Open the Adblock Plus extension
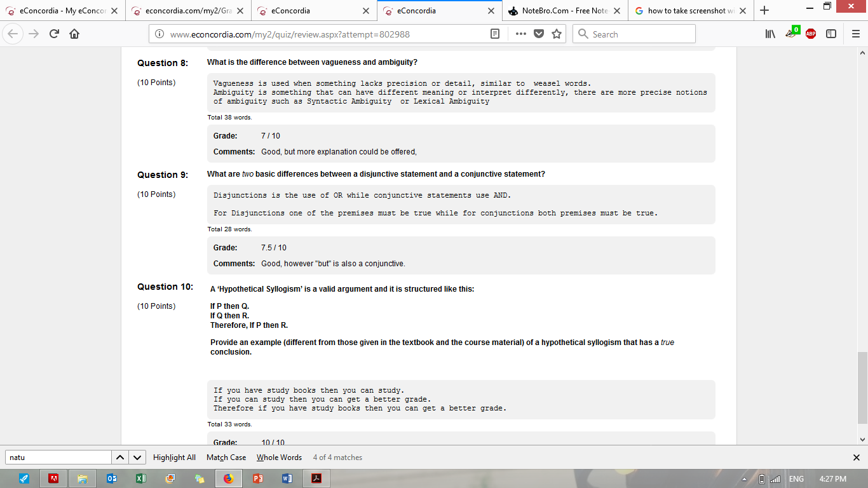The width and height of the screenshot is (868, 488). pos(811,34)
